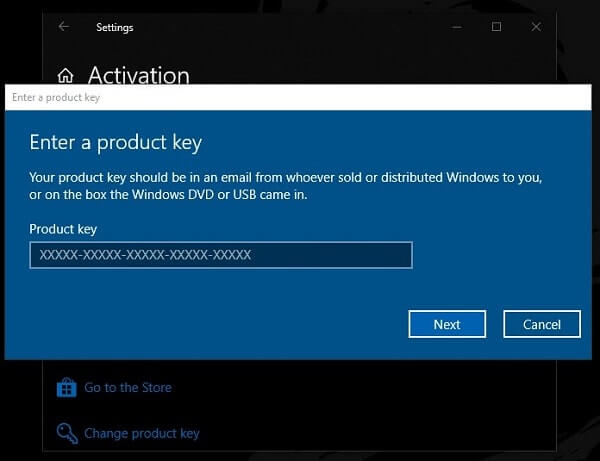
Task: Maximize the Settings window
Action: (x=496, y=27)
